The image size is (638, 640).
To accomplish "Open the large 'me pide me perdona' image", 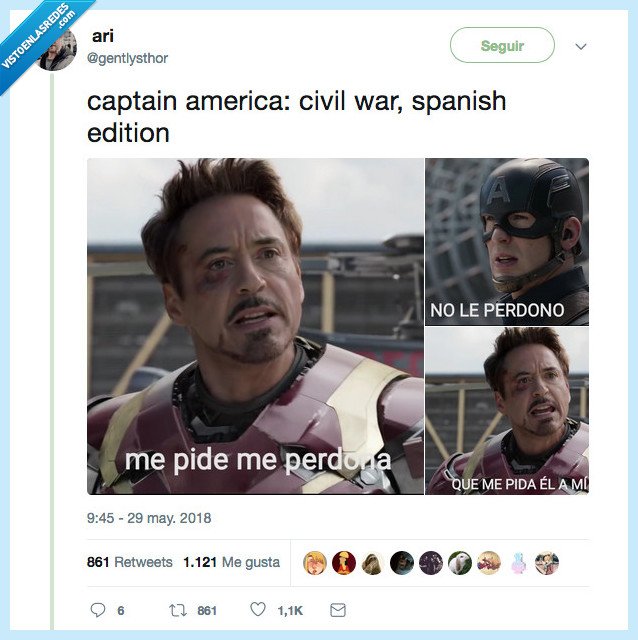I will pos(256,326).
